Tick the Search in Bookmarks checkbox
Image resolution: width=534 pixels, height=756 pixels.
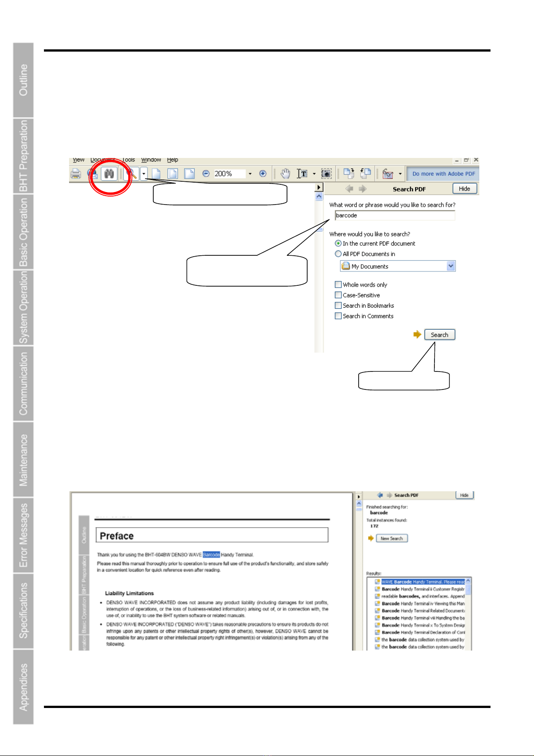pyautogui.click(x=338, y=305)
